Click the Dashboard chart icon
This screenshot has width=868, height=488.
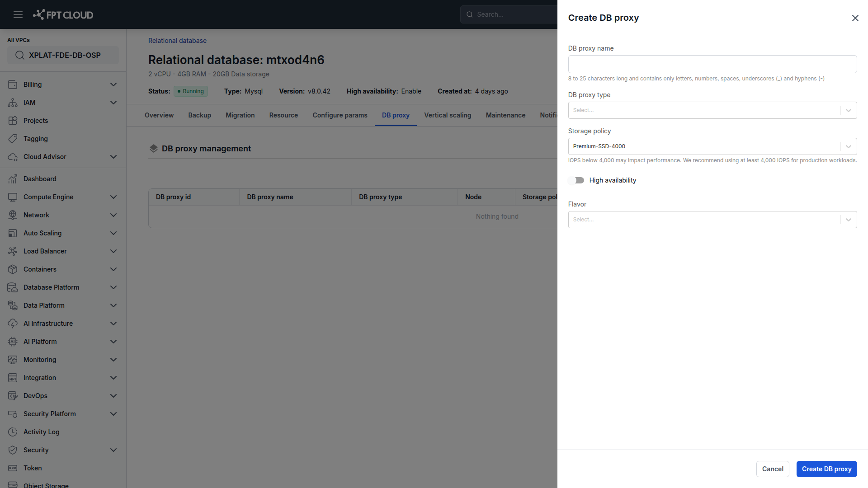tap(13, 179)
